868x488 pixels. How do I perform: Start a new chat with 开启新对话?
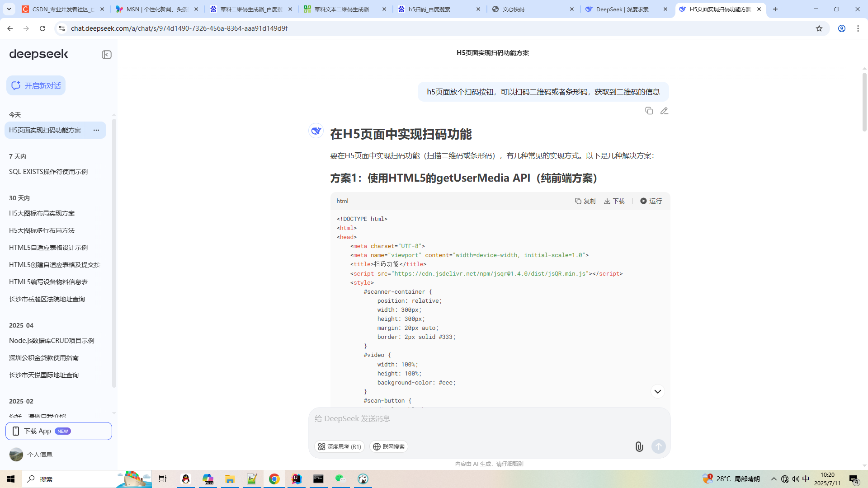tap(36, 85)
